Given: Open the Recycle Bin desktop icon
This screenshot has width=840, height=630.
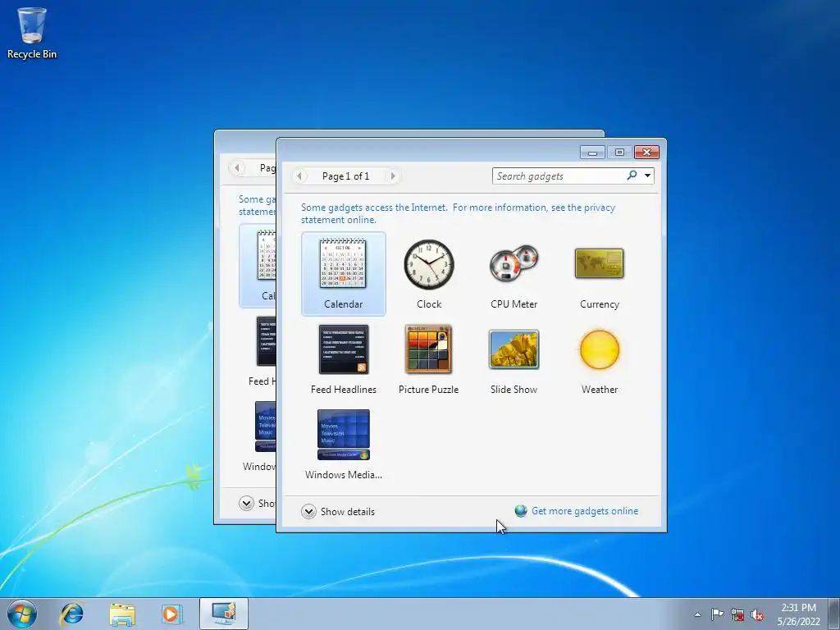Looking at the screenshot, I should point(32,33).
